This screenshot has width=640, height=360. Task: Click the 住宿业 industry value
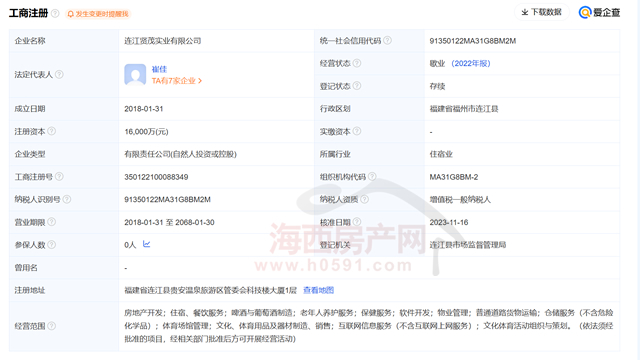click(441, 154)
